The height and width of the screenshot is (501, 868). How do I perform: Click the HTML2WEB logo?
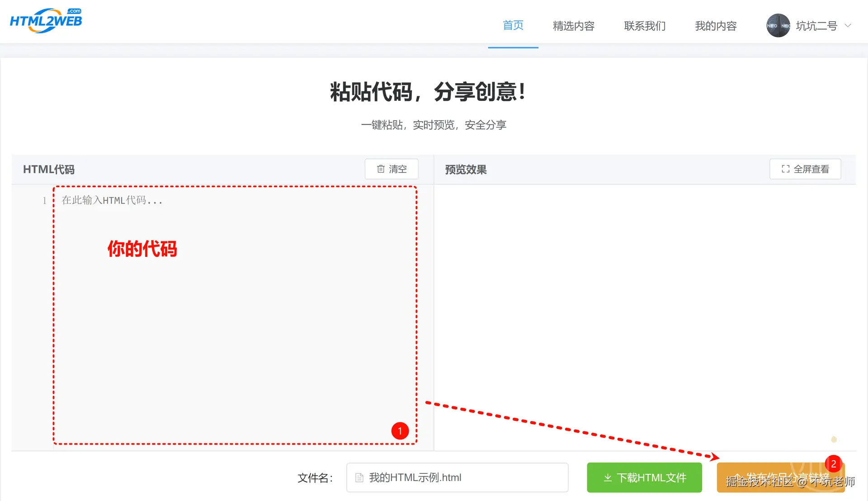pos(46,21)
